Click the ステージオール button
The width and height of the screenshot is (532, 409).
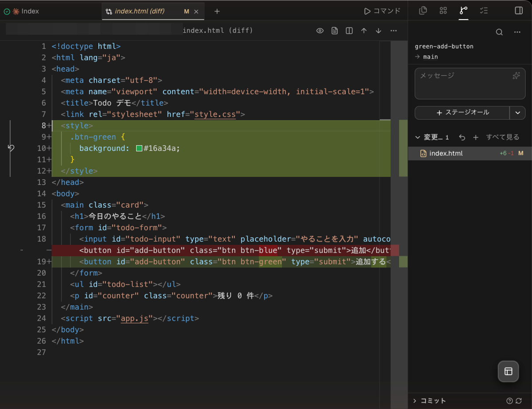pos(462,113)
